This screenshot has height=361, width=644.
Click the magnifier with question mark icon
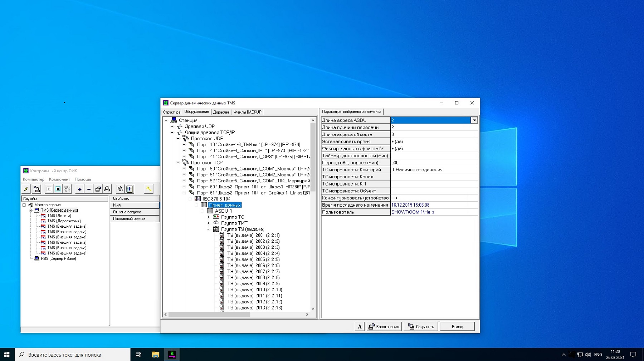(x=107, y=189)
